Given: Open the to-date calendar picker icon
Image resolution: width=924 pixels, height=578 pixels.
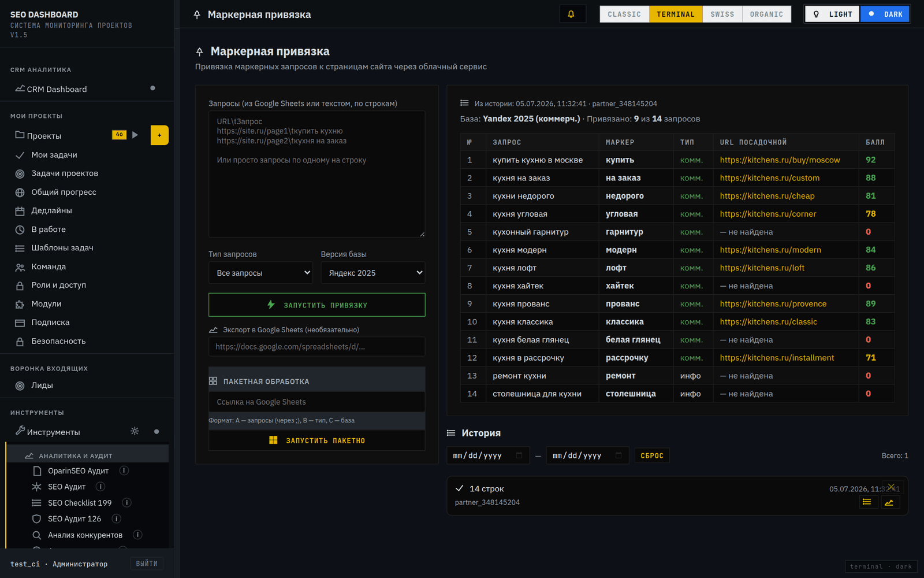Looking at the screenshot, I should click(619, 455).
